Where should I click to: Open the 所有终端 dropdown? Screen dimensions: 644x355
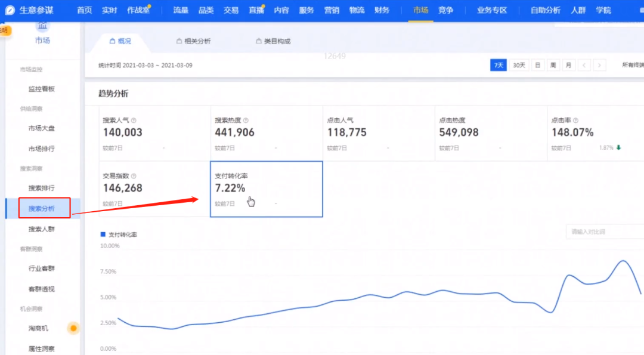click(x=633, y=65)
